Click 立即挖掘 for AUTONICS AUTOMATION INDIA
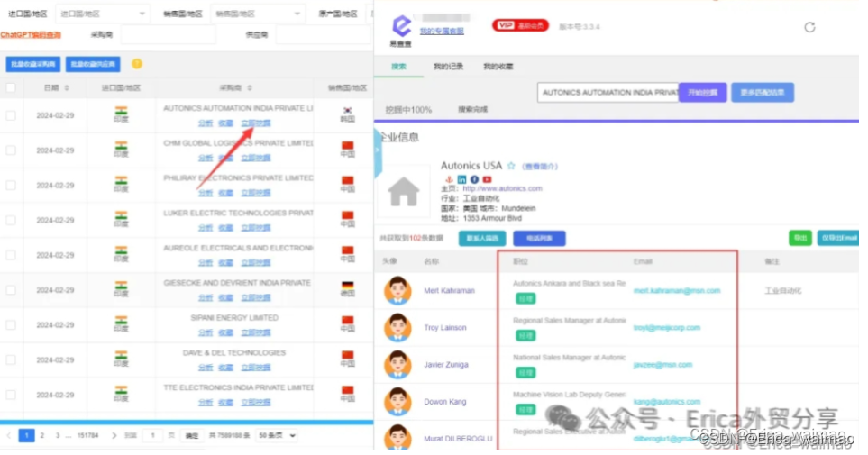Screen dimensions: 868x455 coord(256,123)
